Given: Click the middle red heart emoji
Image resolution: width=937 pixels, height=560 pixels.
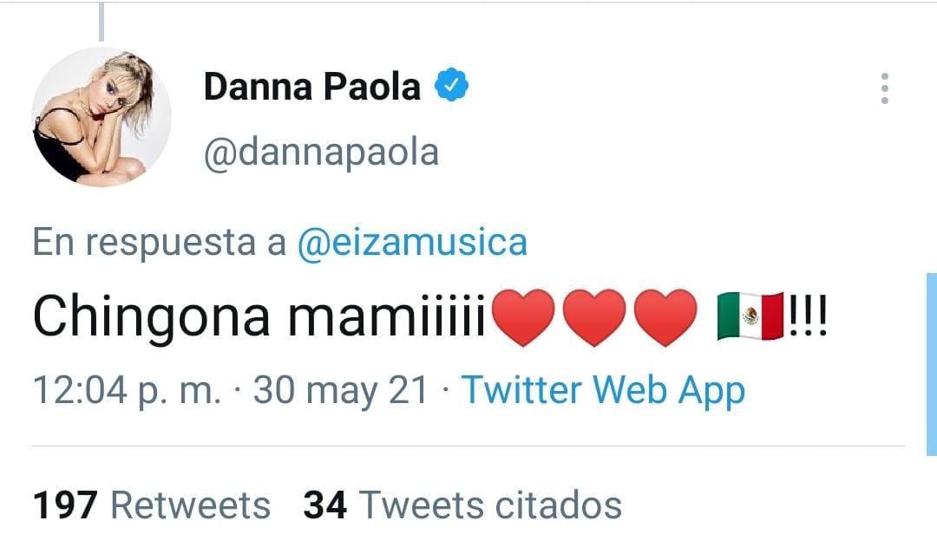Looking at the screenshot, I should coord(594,318).
